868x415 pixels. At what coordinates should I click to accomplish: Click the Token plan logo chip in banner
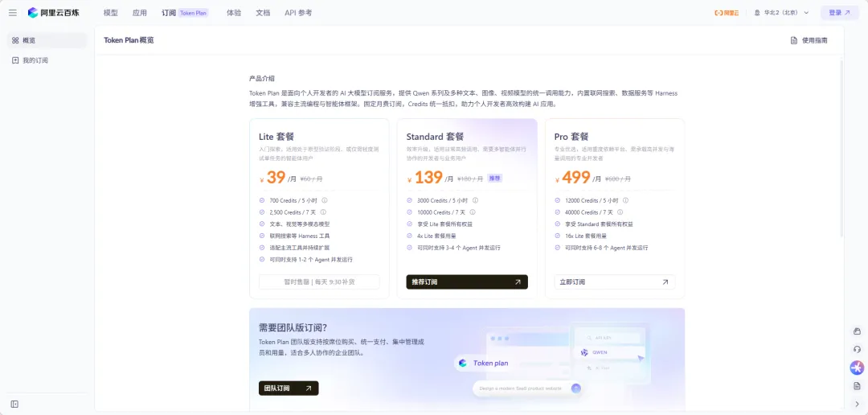click(x=484, y=363)
